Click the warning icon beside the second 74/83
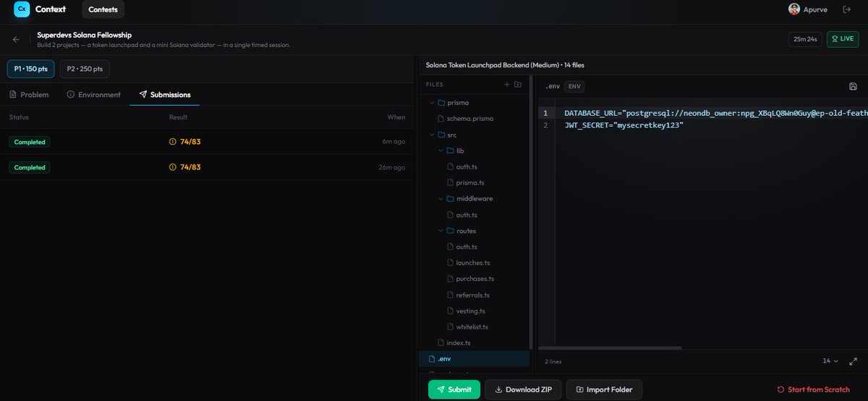This screenshot has height=401, width=868. (x=172, y=167)
